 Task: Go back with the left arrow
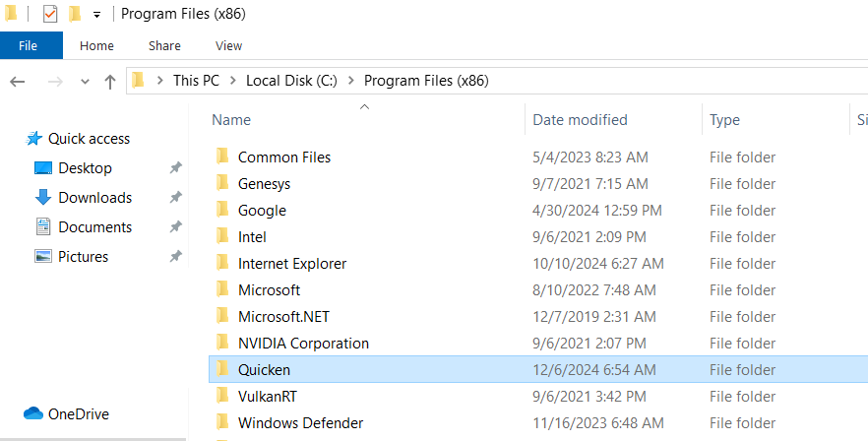click(x=18, y=81)
